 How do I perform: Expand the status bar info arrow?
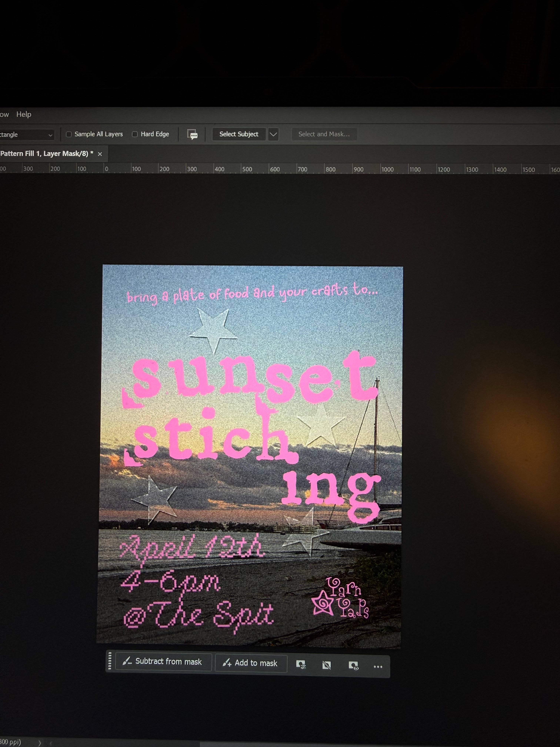tap(39, 743)
